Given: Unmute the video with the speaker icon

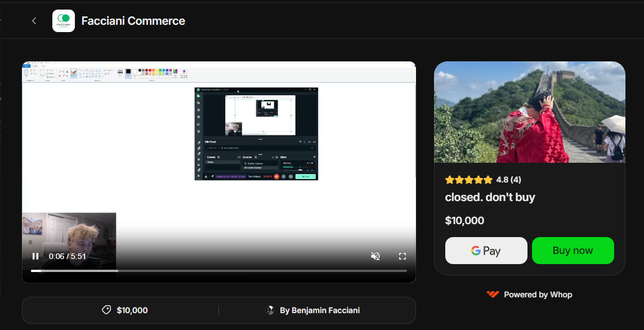Looking at the screenshot, I should (x=375, y=256).
